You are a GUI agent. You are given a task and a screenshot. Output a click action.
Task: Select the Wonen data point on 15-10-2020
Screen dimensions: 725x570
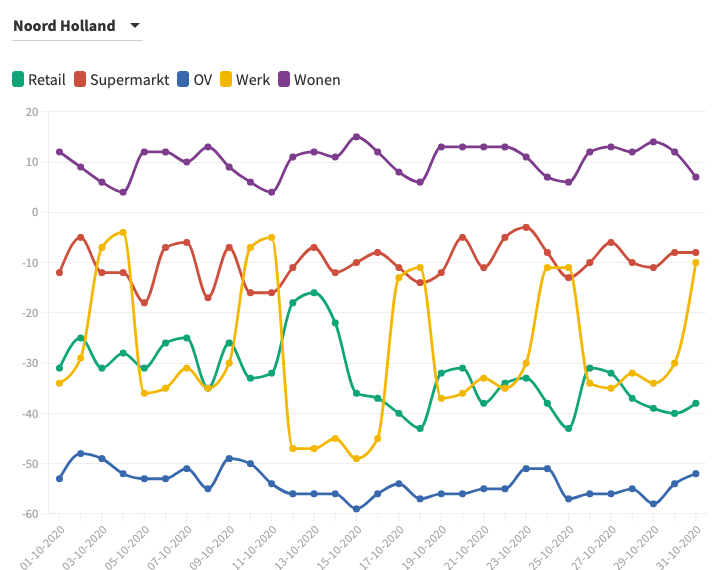[356, 137]
